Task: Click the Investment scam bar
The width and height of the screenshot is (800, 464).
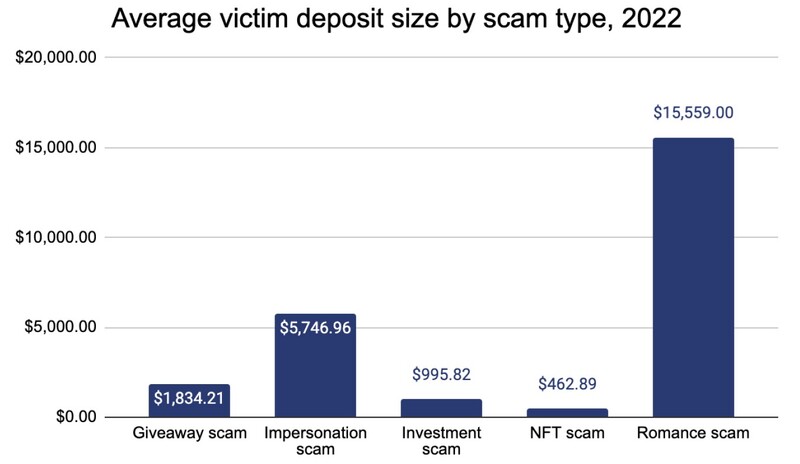Action: [x=441, y=408]
